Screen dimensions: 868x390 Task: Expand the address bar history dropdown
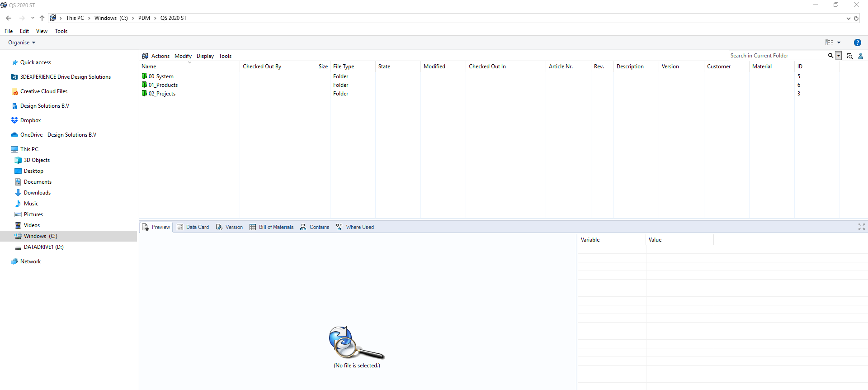(x=848, y=19)
